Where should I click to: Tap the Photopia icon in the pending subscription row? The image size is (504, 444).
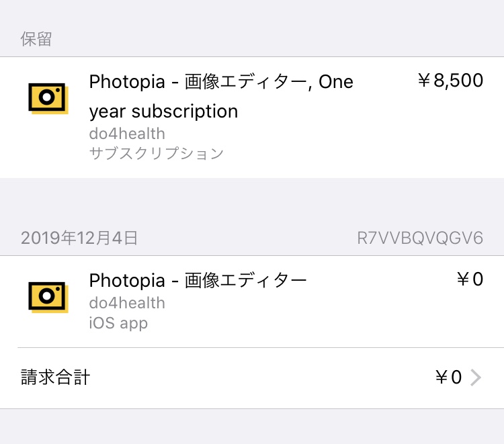click(49, 98)
